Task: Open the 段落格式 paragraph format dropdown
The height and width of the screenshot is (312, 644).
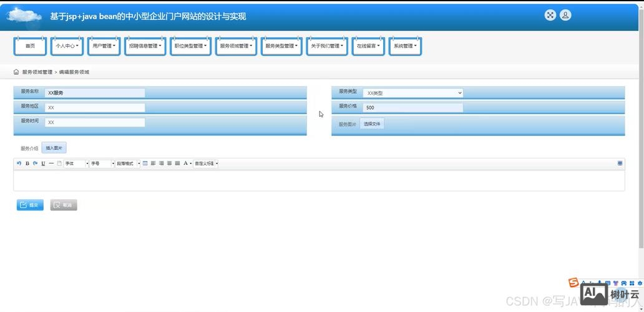Action: (128, 163)
